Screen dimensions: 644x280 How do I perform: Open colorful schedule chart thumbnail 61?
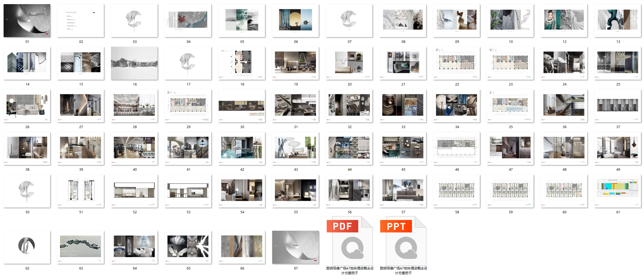coord(618,191)
